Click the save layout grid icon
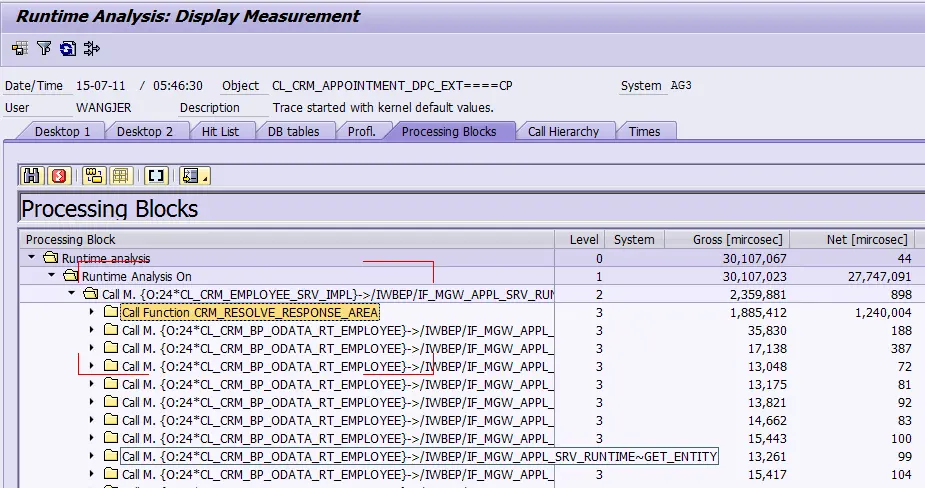Viewport: 925px width, 488px height. [19, 48]
